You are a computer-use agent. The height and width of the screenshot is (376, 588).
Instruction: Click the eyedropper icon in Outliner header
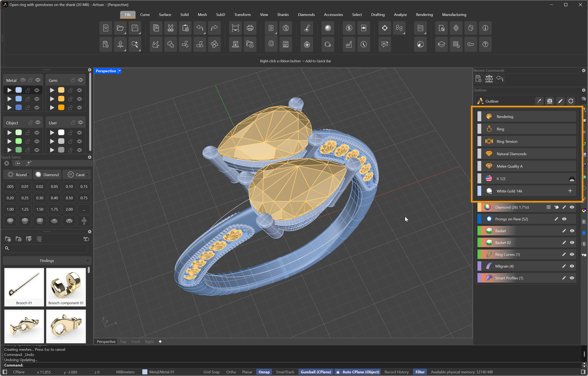pyautogui.click(x=539, y=101)
